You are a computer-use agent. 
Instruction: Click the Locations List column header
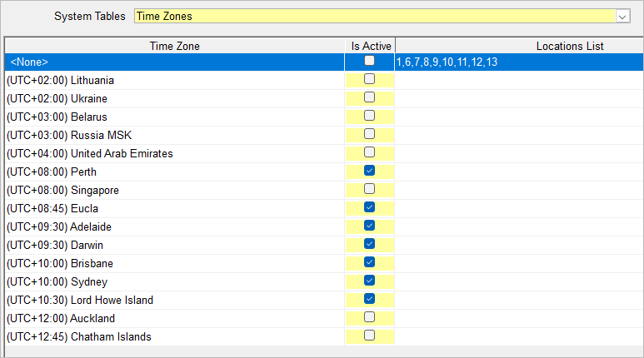click(520, 46)
